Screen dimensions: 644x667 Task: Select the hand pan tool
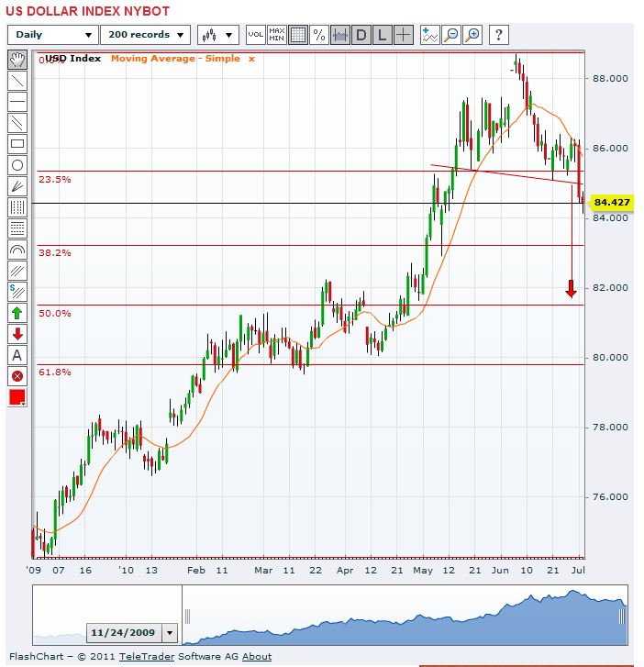coord(17,60)
